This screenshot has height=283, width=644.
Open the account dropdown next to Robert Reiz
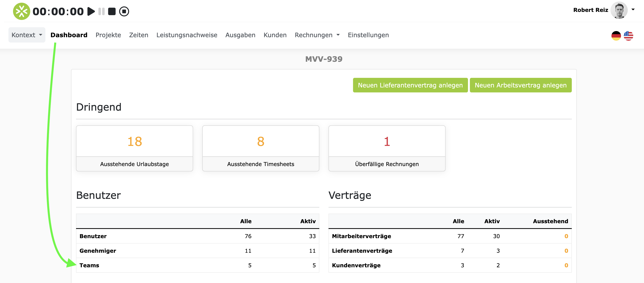click(634, 10)
